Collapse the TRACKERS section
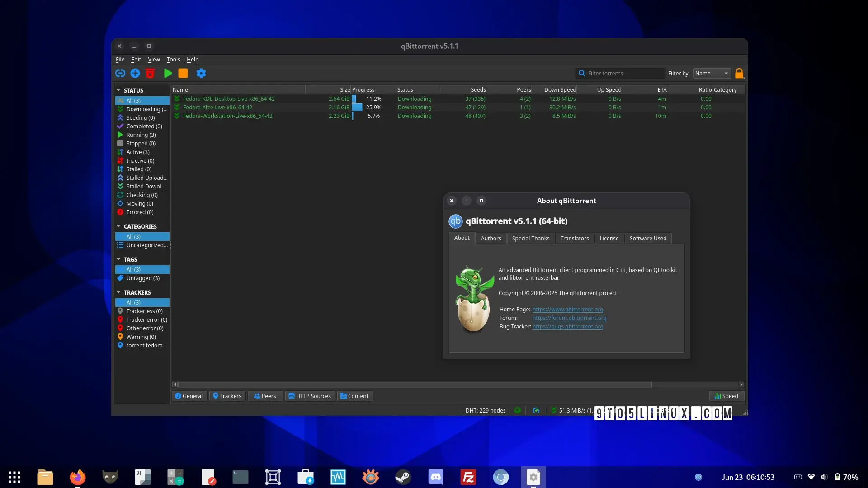Viewport: 868px width, 488px height. point(118,292)
